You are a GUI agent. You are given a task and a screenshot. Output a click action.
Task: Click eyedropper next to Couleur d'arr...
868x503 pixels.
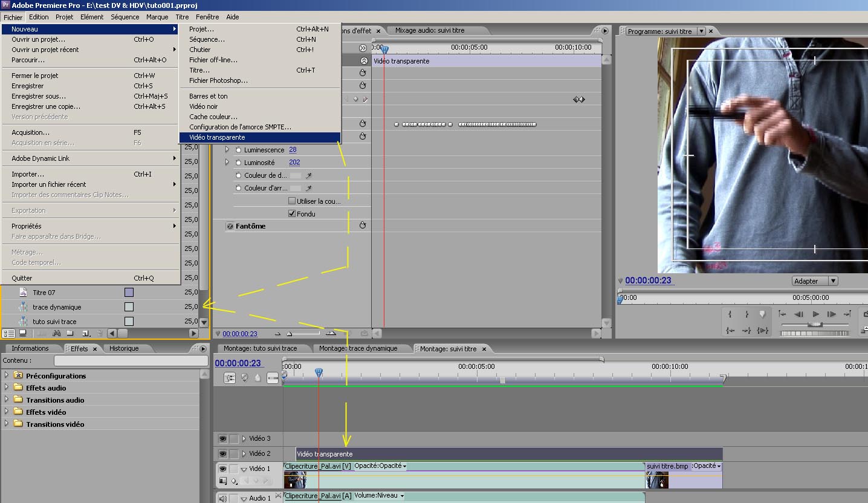point(308,188)
